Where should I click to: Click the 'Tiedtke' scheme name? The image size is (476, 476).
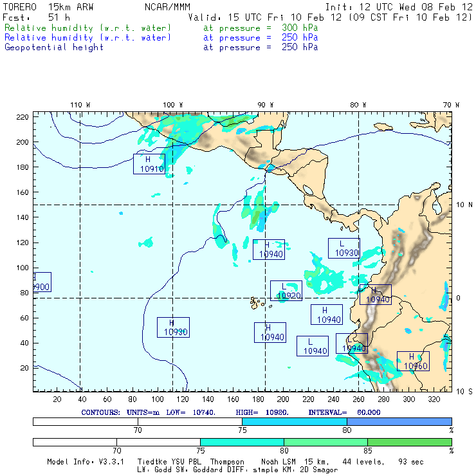click(152, 462)
